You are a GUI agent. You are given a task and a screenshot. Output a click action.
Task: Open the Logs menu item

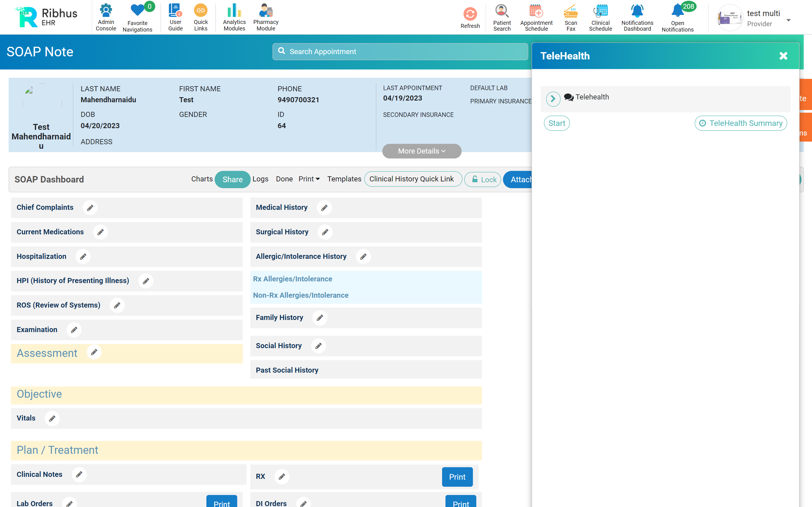click(x=261, y=179)
